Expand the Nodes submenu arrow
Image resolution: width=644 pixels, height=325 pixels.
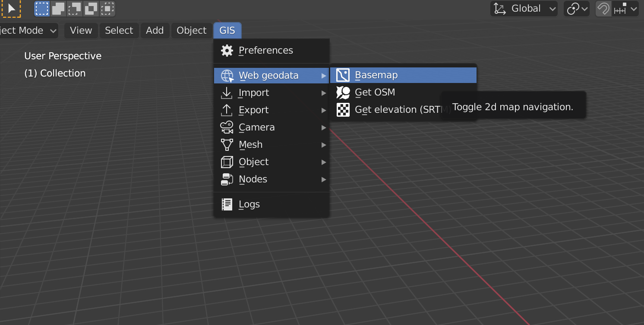324,179
